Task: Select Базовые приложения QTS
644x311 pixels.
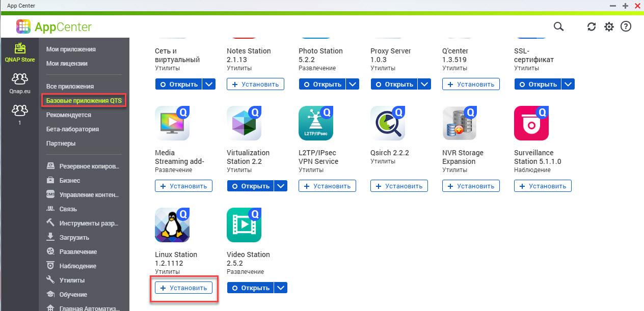Action: [x=84, y=101]
